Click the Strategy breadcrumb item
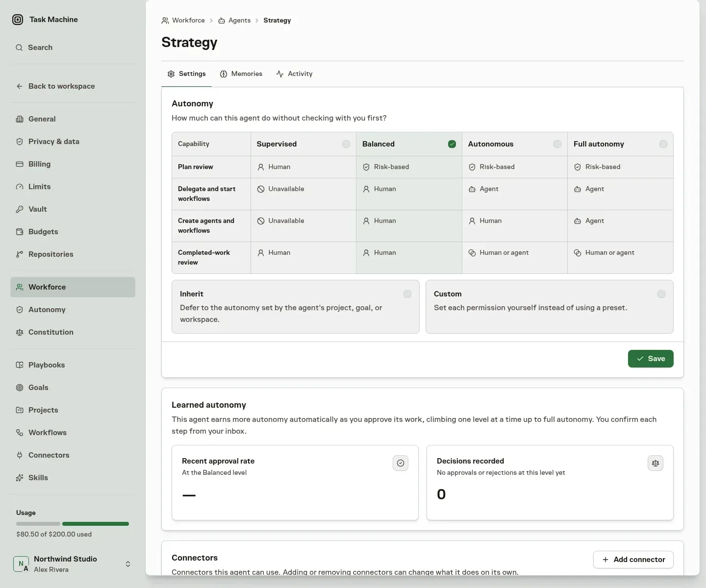The height and width of the screenshot is (588, 706). tap(277, 21)
